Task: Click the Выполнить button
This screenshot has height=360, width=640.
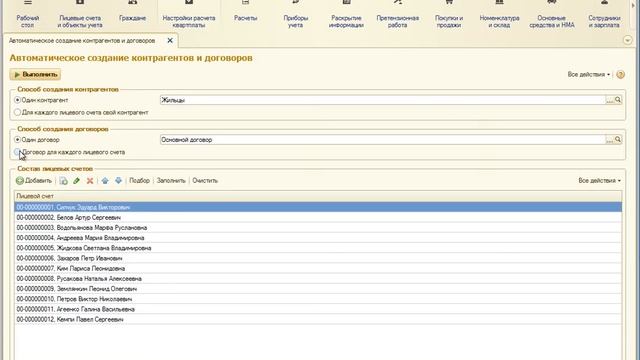Action: (36, 74)
